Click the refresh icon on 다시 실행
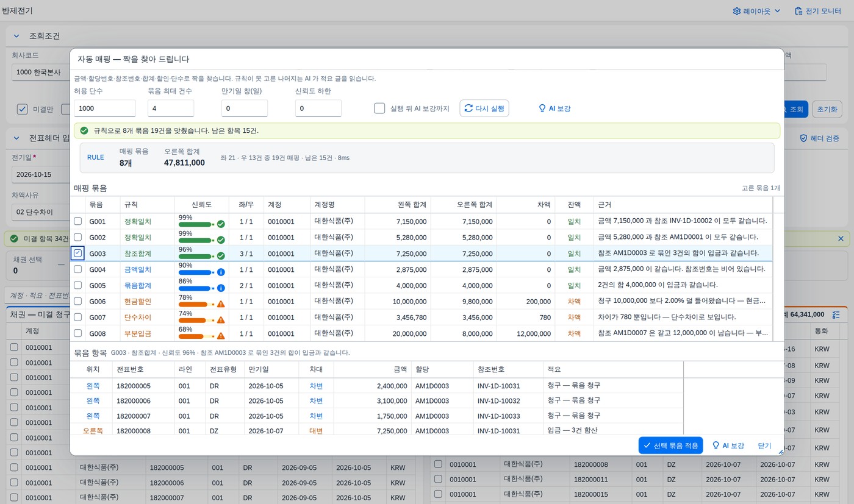Image resolution: width=854 pixels, height=504 pixels. tap(468, 108)
